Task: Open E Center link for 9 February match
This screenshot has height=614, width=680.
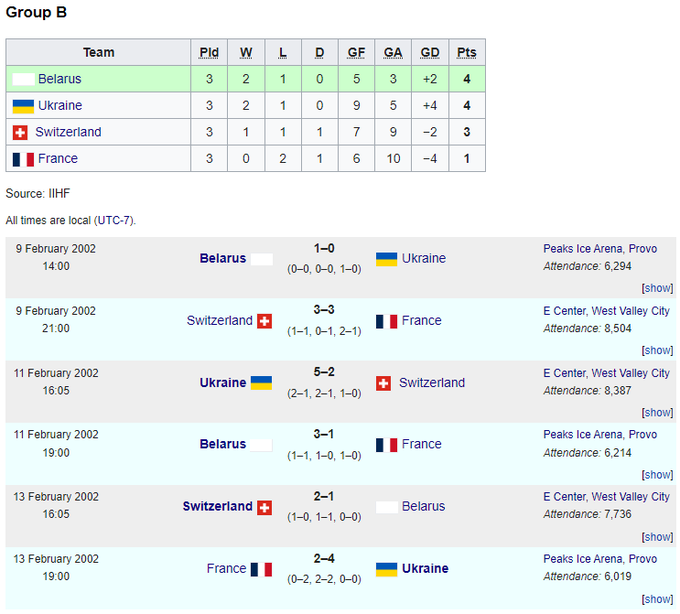Action: (564, 311)
